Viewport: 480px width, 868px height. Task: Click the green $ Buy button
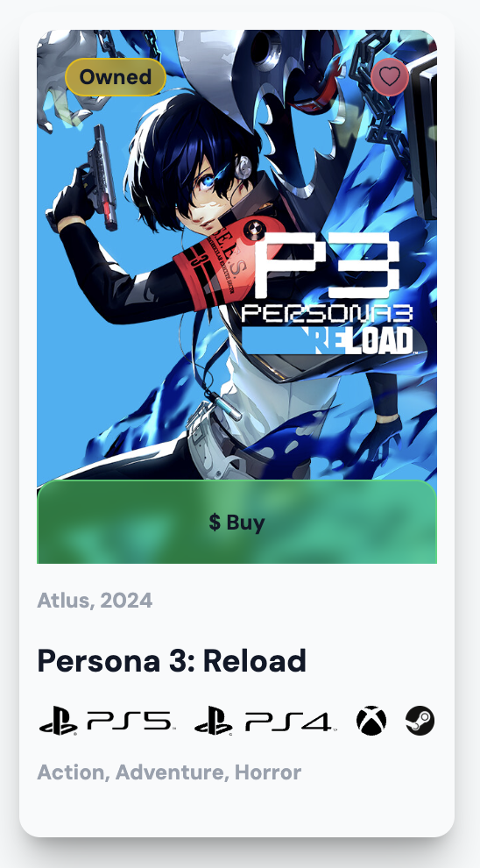236,522
